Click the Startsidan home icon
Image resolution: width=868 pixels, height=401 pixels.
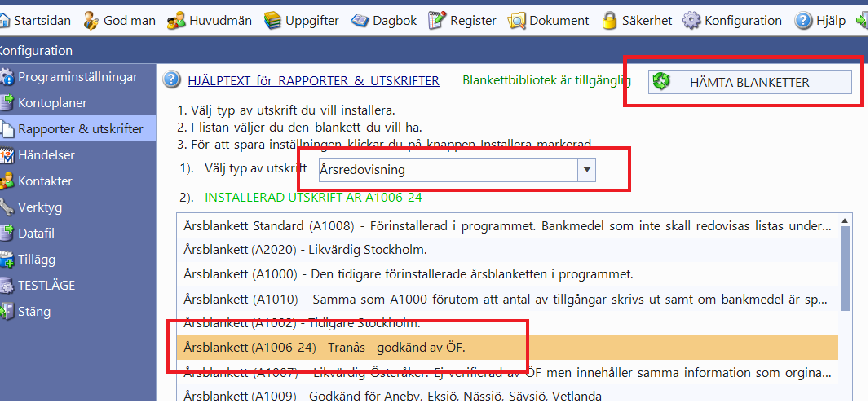pyautogui.click(x=4, y=20)
